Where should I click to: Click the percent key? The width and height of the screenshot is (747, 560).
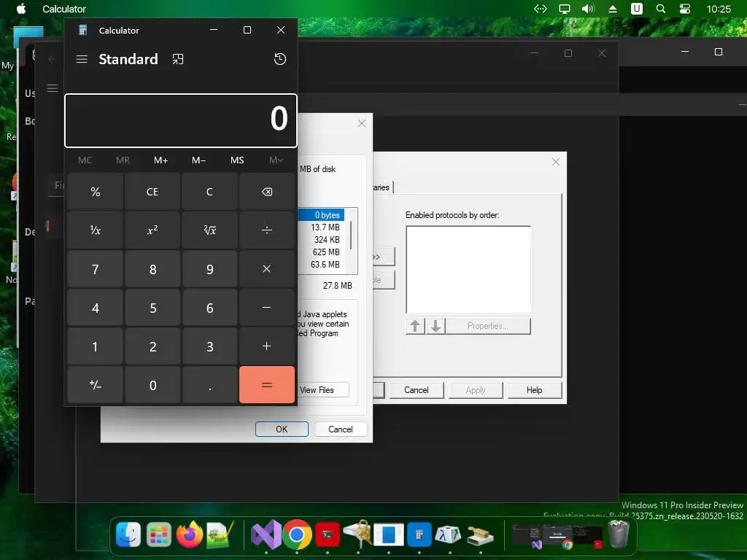pos(96,192)
